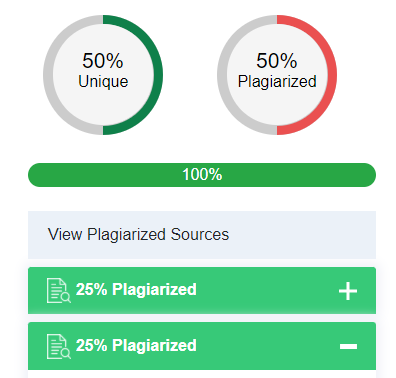Click the green 100% progress bar

click(202, 175)
